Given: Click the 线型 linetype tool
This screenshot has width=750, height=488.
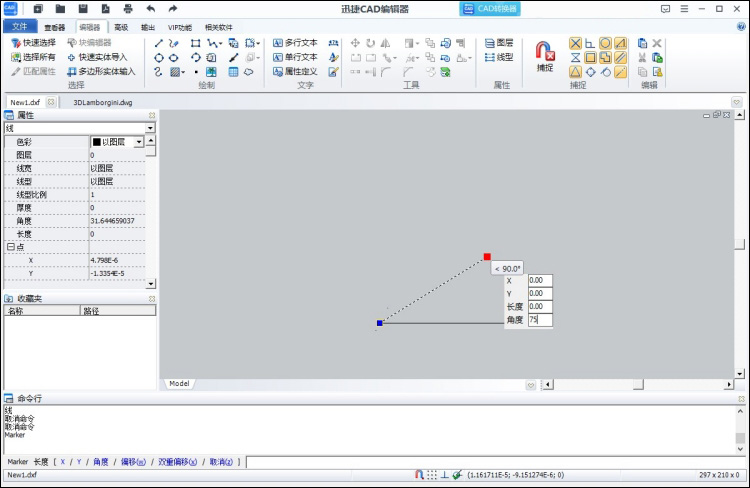Looking at the screenshot, I should (x=499, y=57).
